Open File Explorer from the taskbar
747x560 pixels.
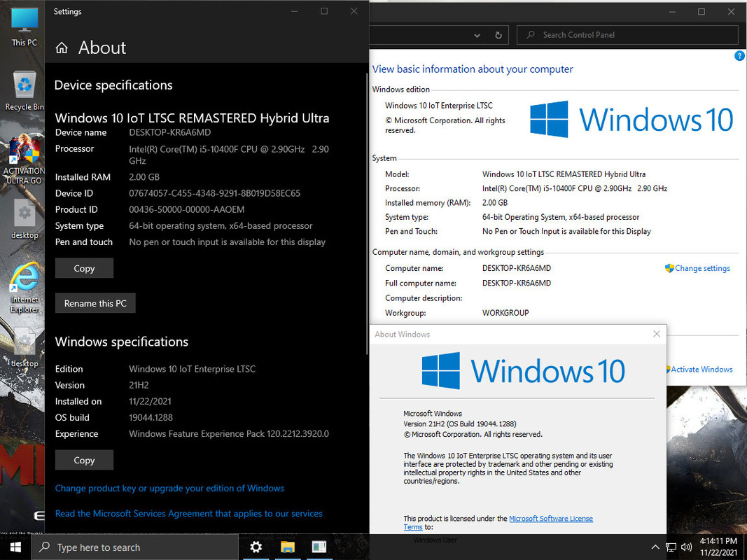click(x=288, y=547)
